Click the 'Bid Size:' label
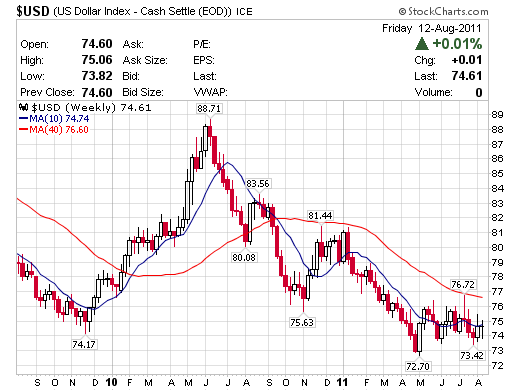The height and width of the screenshot is (391, 520). [x=143, y=92]
